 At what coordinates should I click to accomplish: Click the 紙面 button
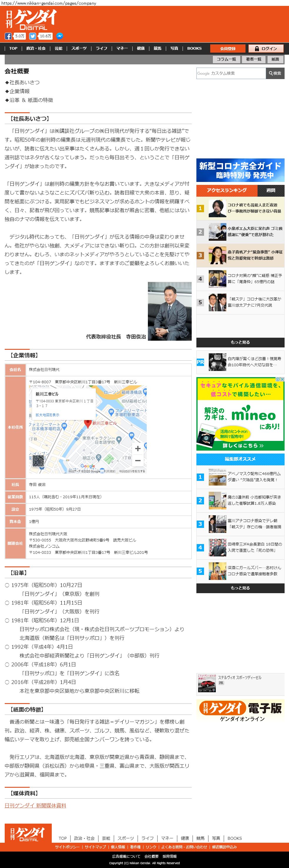coord(275,59)
